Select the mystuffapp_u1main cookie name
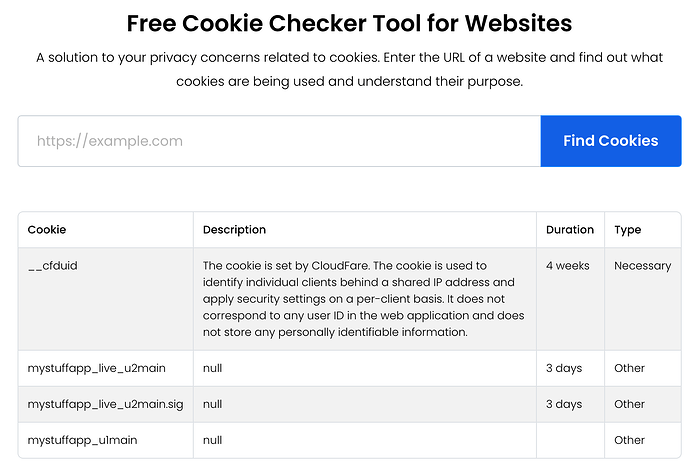Screen dimensions: 690x467 82,440
